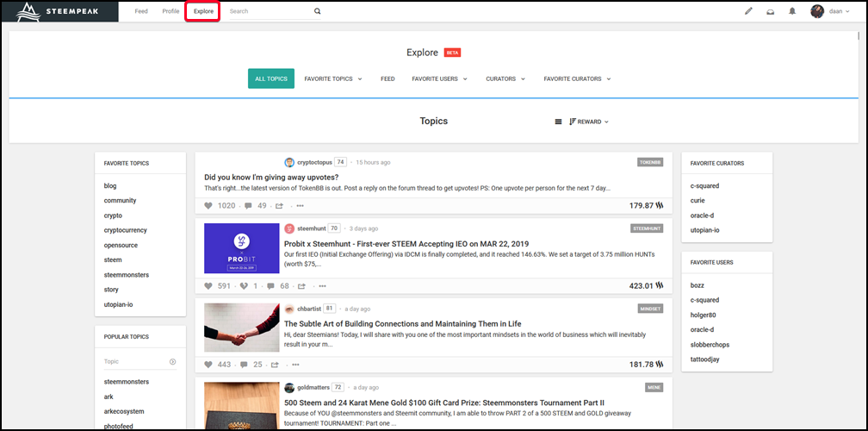Viewport: 868px width, 431px height.
Task: Open the handshake post thumbnail
Action: 241,328
